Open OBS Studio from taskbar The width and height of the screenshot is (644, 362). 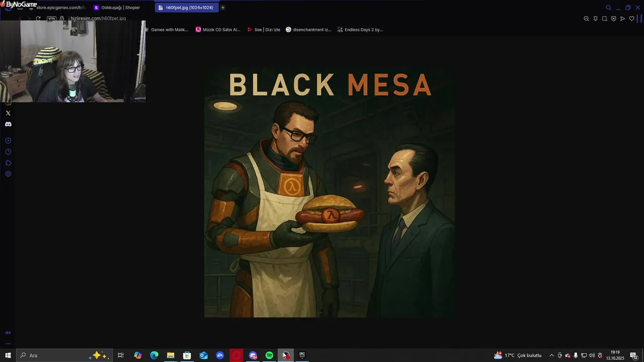(x=286, y=355)
